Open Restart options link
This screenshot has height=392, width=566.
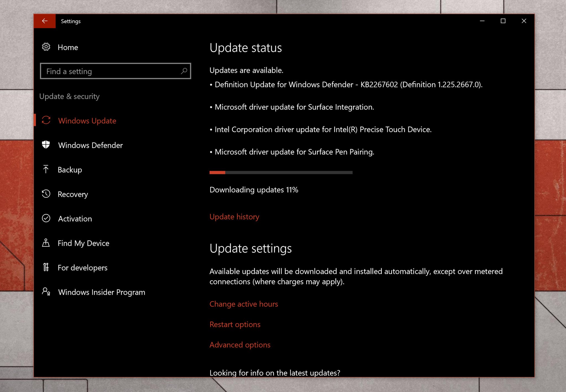pos(235,324)
